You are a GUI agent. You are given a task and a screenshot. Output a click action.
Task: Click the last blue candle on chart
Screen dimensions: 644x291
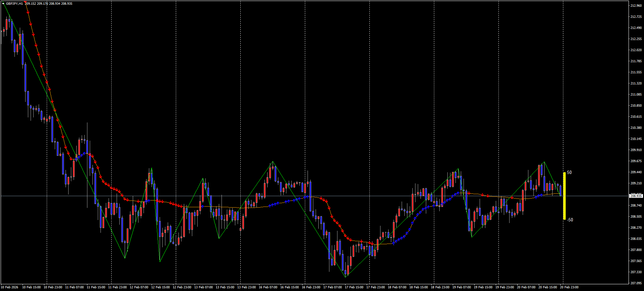click(x=560, y=190)
